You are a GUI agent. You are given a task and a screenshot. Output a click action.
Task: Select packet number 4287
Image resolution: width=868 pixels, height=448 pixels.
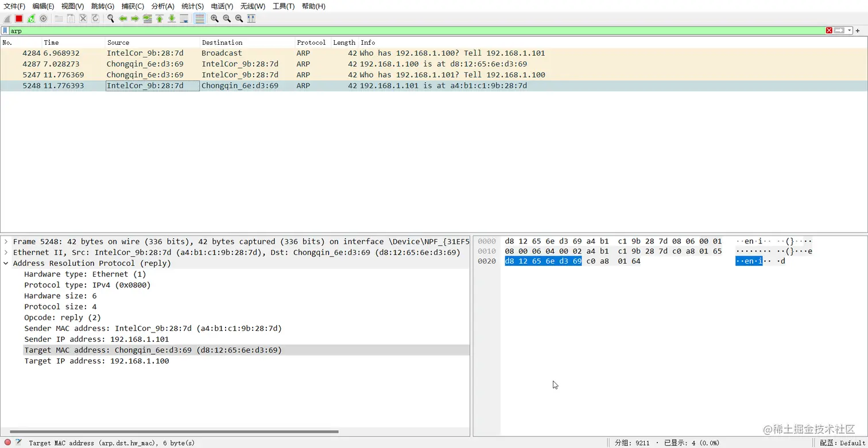coord(433,64)
